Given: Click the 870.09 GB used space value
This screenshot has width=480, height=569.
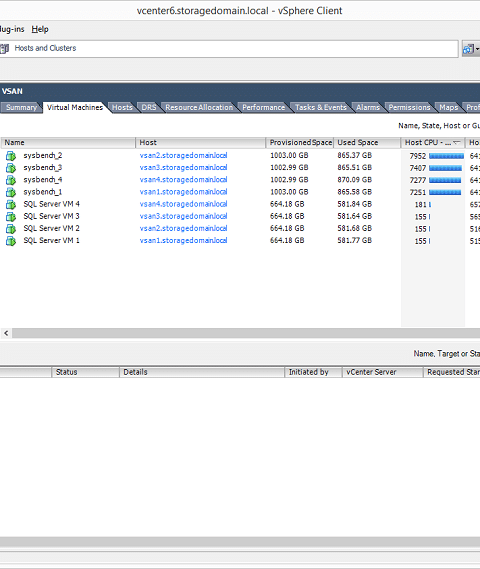Looking at the screenshot, I should click(x=354, y=180).
